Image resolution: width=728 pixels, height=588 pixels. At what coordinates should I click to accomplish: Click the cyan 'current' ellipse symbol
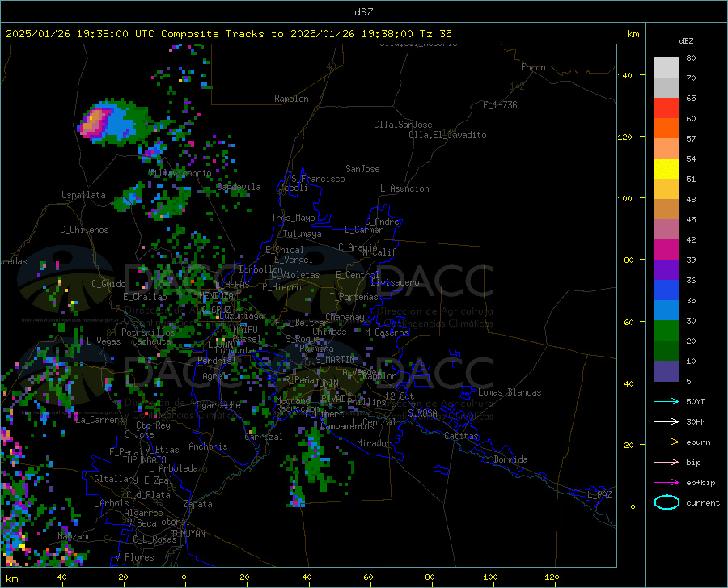[x=667, y=502]
